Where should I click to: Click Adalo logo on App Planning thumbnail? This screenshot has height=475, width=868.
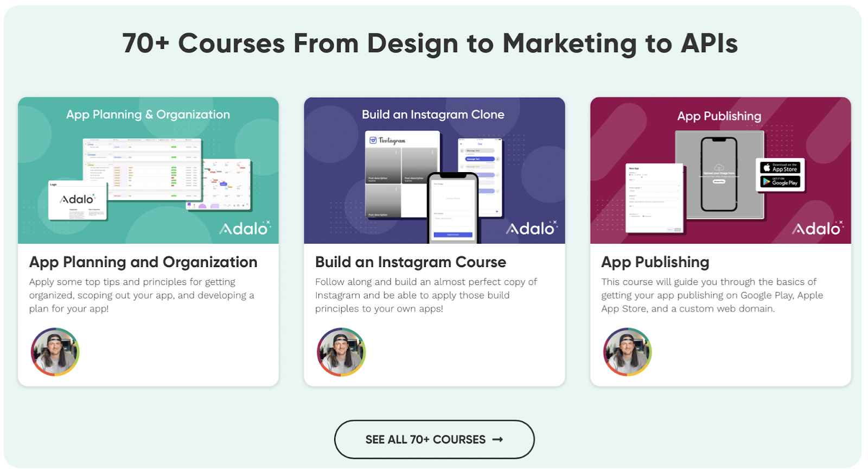point(245,229)
